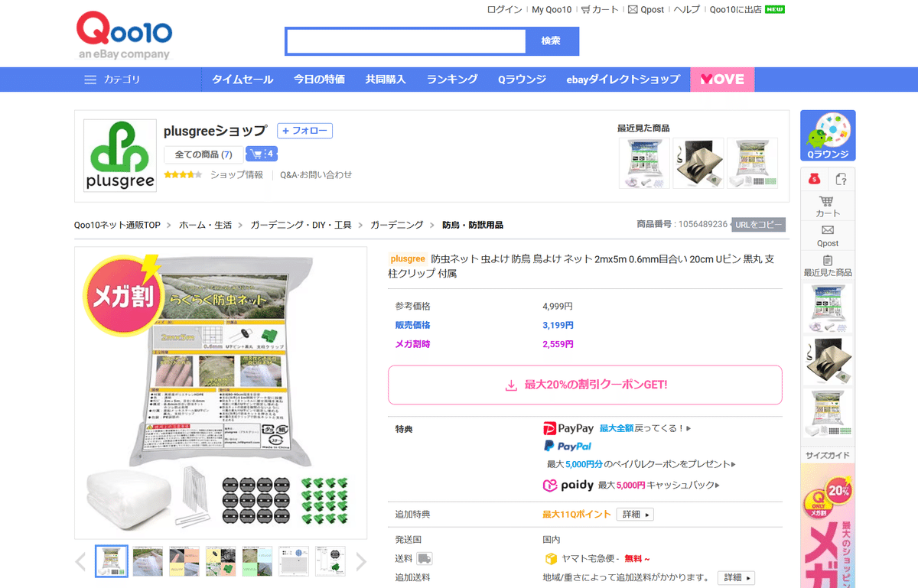Open ホーム・生活 breadcrumb dropdown
This screenshot has width=918, height=588.
[x=205, y=225]
